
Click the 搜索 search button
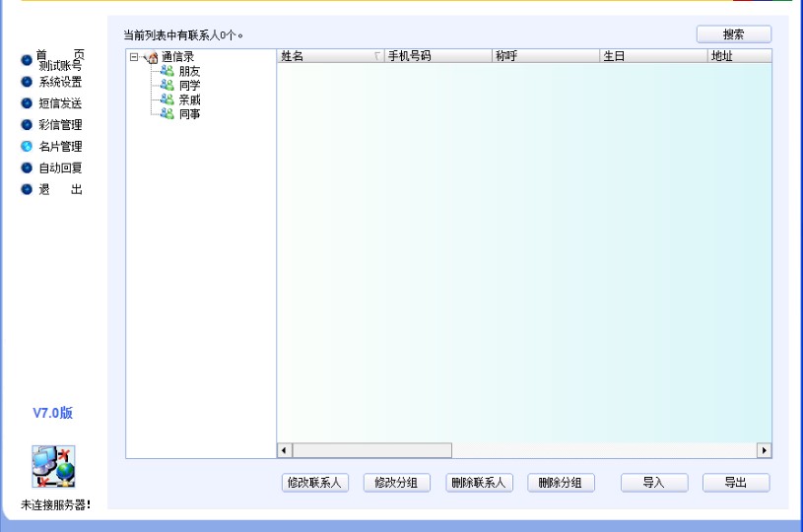(x=733, y=34)
